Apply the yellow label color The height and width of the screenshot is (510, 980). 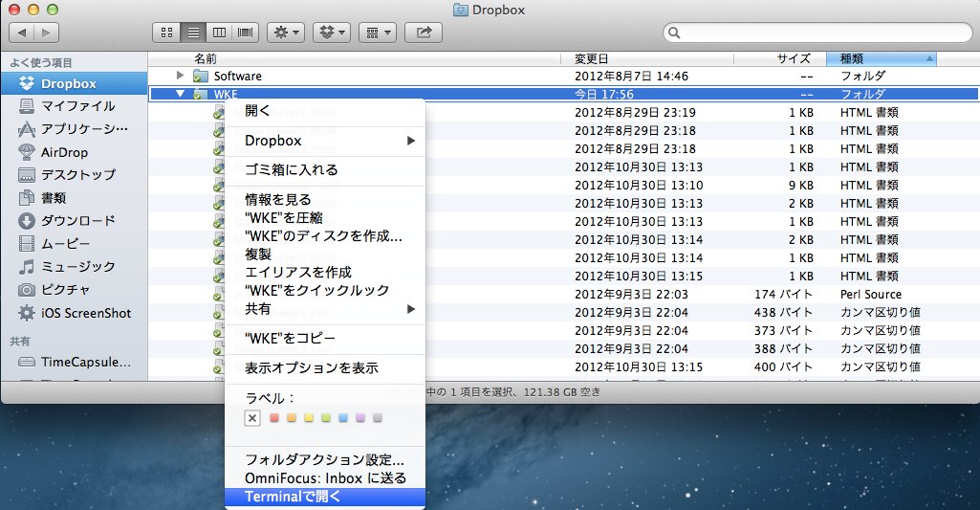(x=309, y=418)
